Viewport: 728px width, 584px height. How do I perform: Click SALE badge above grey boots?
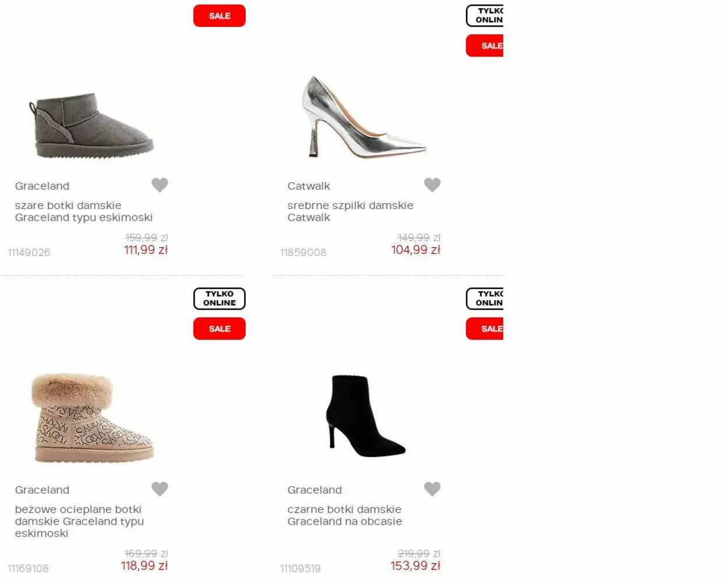click(220, 16)
